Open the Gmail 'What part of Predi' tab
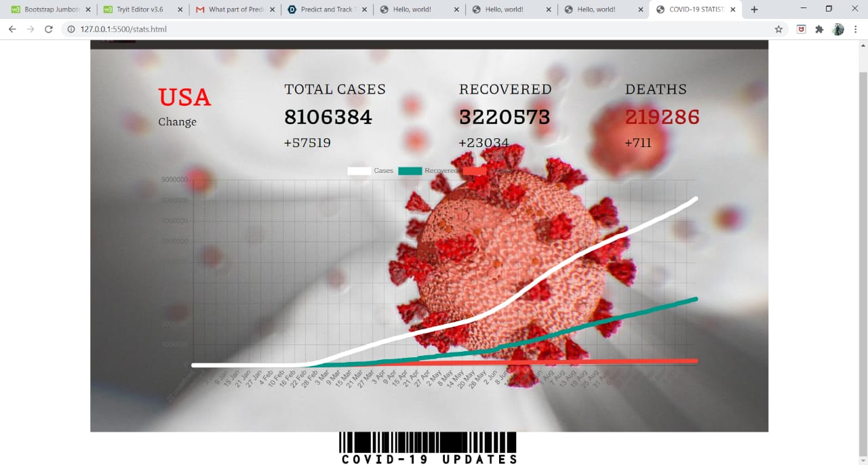The image size is (868, 465). pyautogui.click(x=235, y=9)
